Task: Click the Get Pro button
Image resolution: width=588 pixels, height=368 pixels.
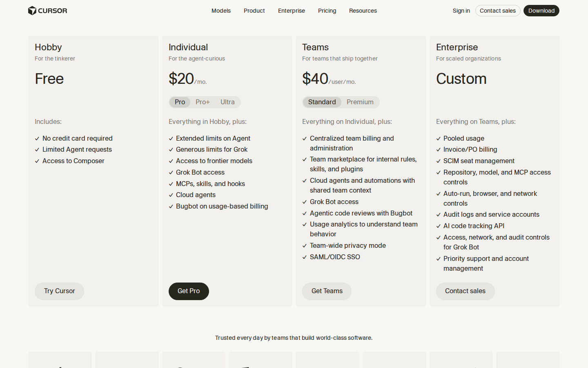Action: 189,291
